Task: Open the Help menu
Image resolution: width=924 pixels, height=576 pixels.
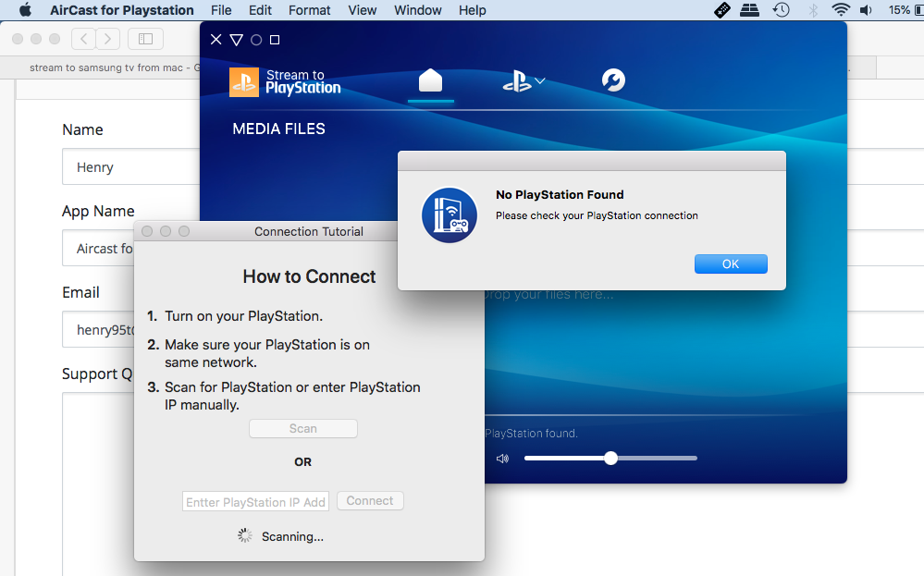Action: (472, 10)
